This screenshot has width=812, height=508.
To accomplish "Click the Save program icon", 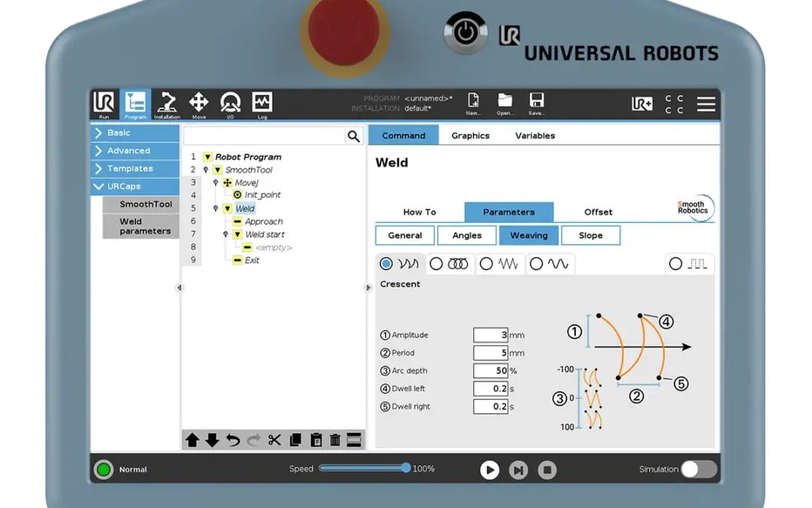I will (536, 104).
